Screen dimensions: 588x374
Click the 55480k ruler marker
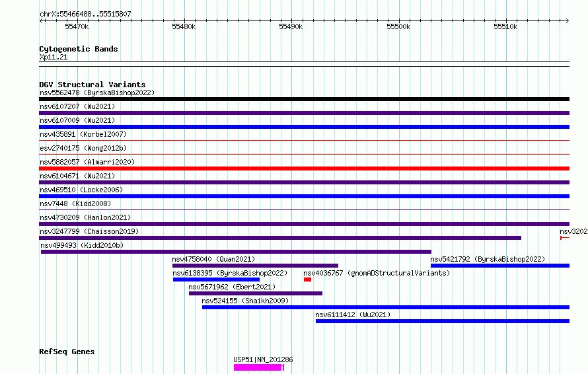coord(184,26)
